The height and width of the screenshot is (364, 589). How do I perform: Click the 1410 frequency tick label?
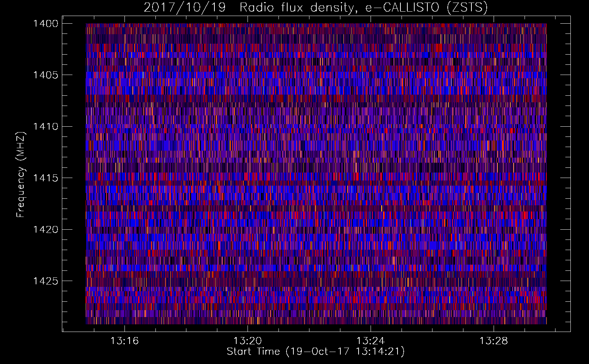click(x=46, y=127)
